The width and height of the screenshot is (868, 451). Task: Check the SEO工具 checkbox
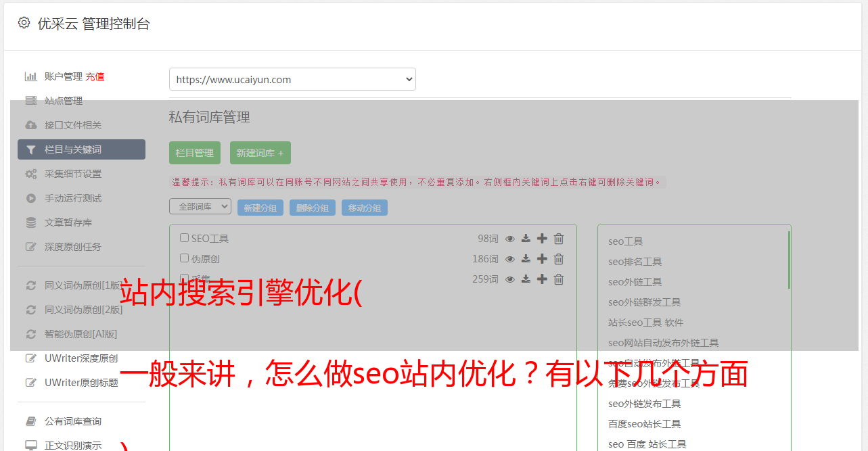[x=184, y=238]
